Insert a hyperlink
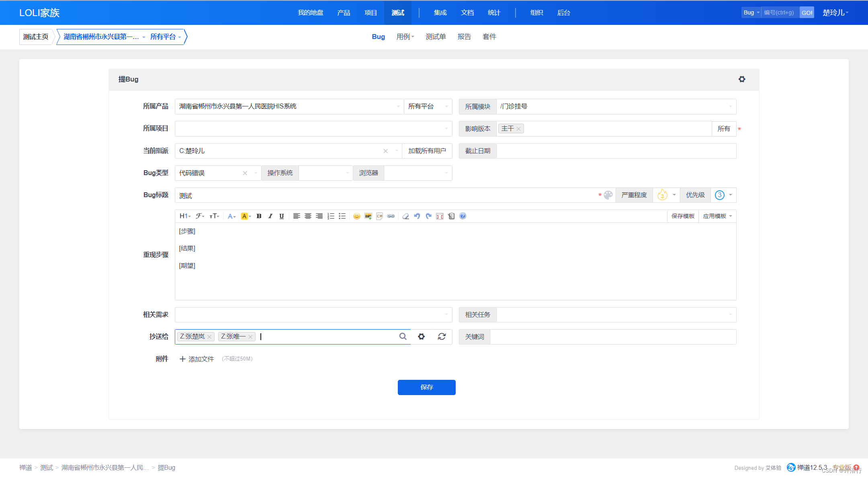868x477 pixels. coord(391,216)
